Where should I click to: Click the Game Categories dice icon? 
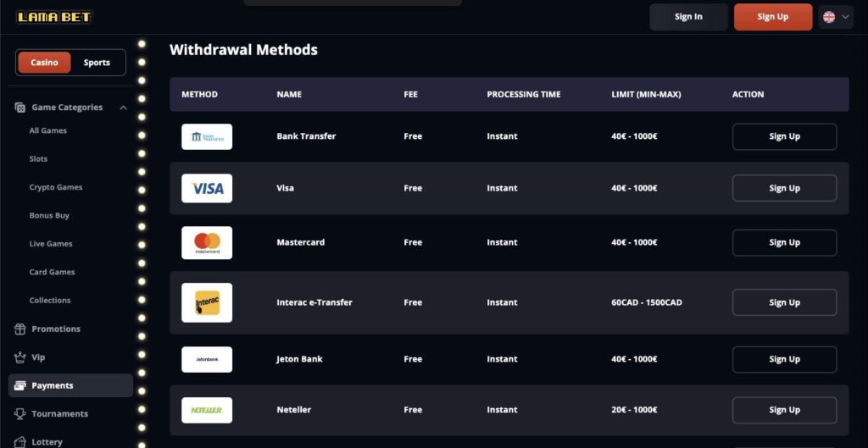tap(20, 108)
